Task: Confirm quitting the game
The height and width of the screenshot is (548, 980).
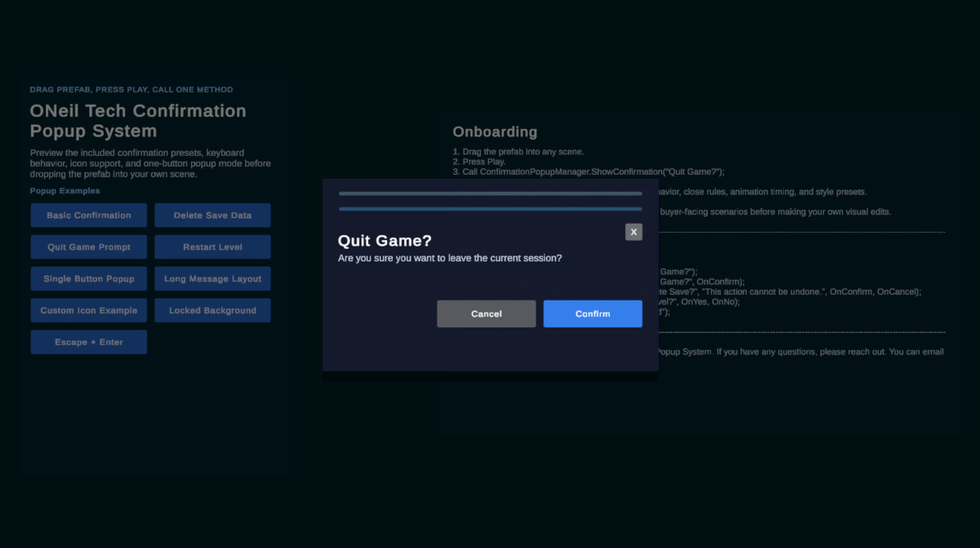Action: pyautogui.click(x=593, y=314)
